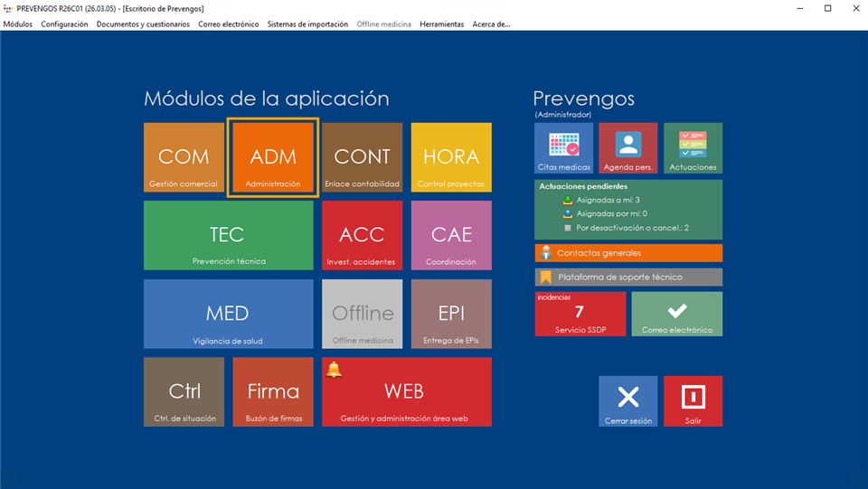Click the Salir exit tile
The height and width of the screenshot is (489, 868).
pyautogui.click(x=693, y=400)
